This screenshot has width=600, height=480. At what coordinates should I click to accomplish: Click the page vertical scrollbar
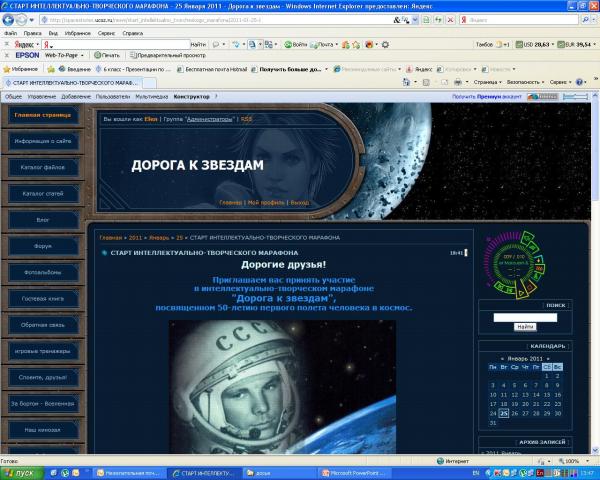(596, 272)
